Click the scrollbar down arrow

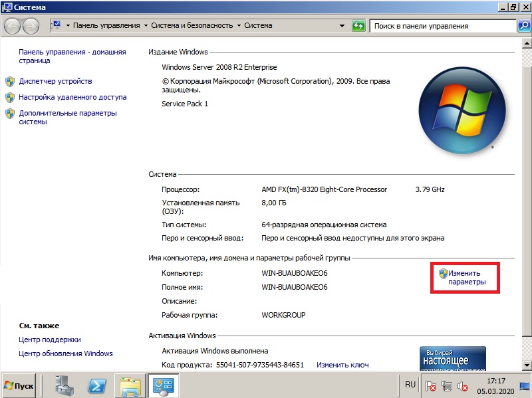(527, 365)
